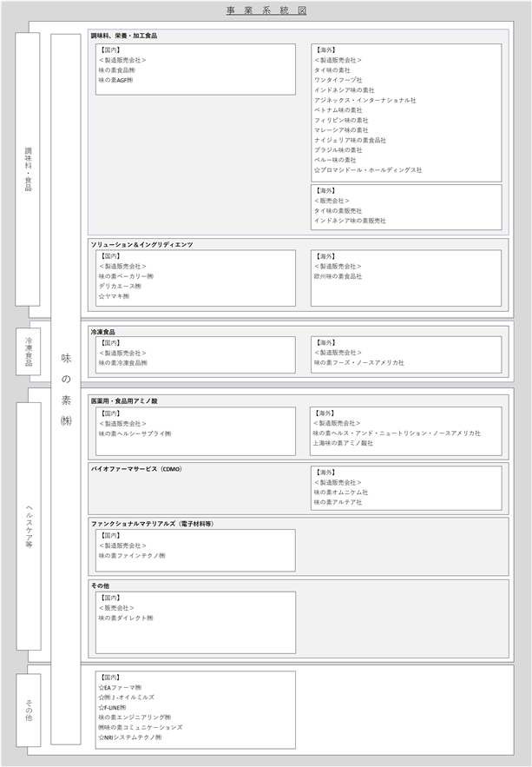Screen dimensions: 532x767
Task: Click the entry 欧州味の素食品社
Action: pos(338,276)
